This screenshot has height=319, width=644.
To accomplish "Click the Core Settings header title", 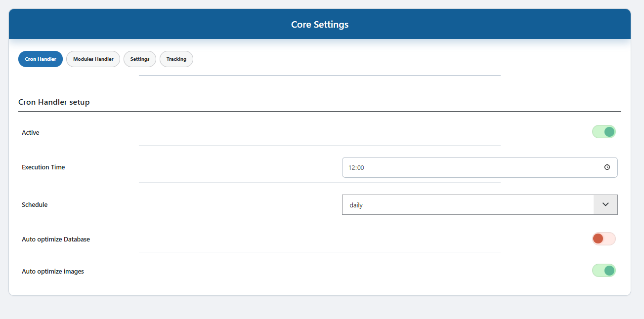I will coord(320,24).
